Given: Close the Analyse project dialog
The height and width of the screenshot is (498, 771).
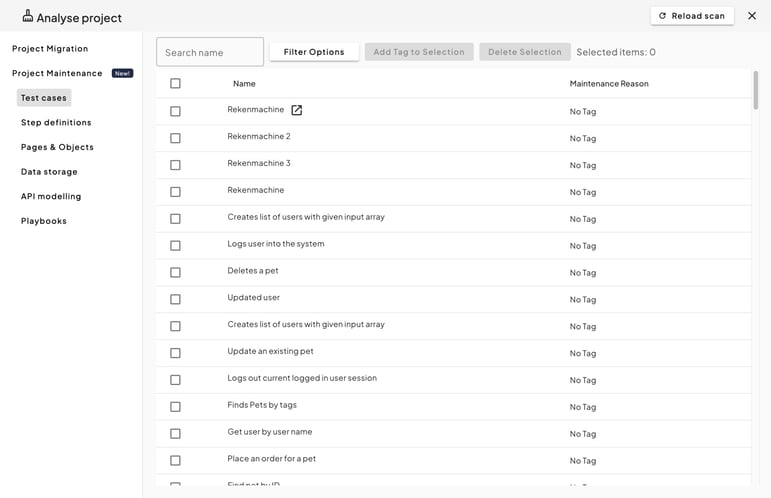Looking at the screenshot, I should click(x=752, y=16).
